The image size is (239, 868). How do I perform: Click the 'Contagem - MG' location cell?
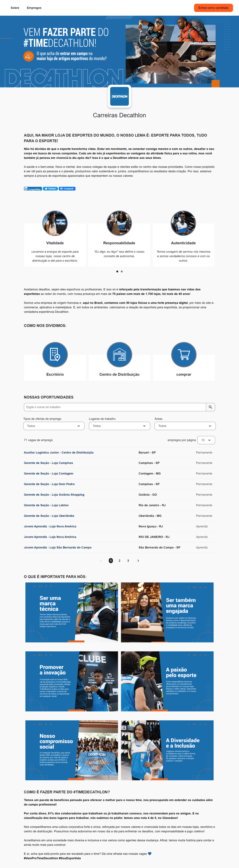150,474
